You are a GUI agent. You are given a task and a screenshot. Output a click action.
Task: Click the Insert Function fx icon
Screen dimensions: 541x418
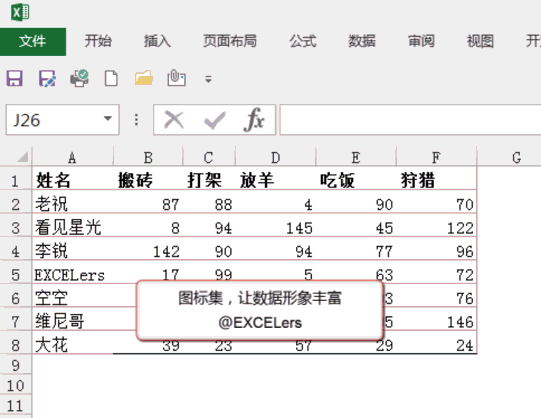(x=254, y=120)
